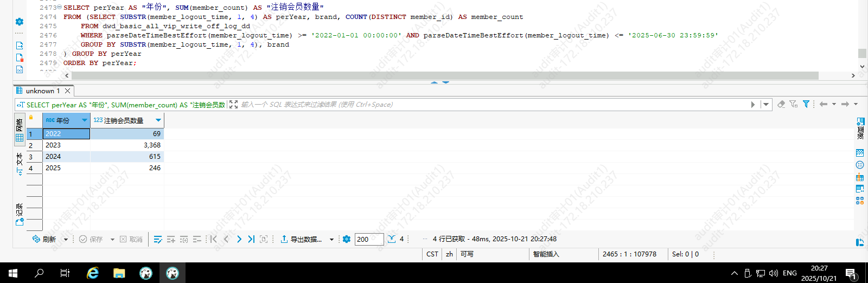Open result set settings gear icon
Image resolution: width=868 pixels, height=283 pixels.
347,239
